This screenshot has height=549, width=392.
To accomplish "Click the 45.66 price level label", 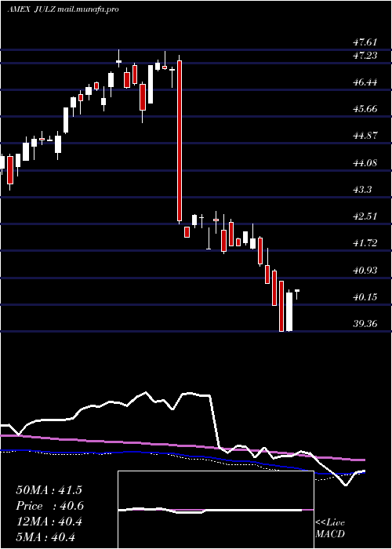I will [365, 109].
